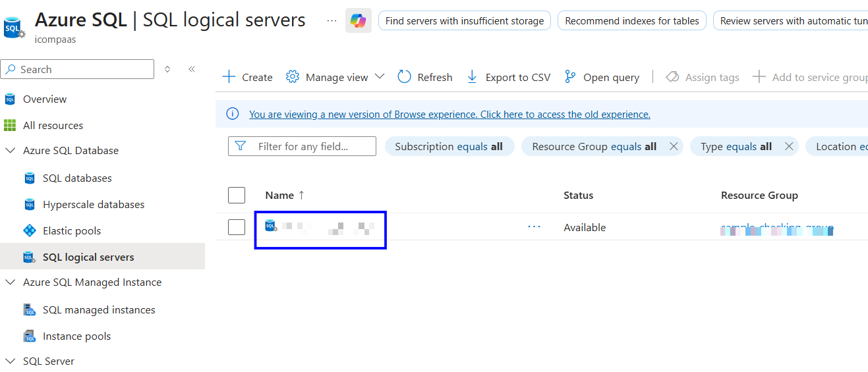Open the Resource Group equals all filter
The image size is (868, 372).
(x=594, y=146)
